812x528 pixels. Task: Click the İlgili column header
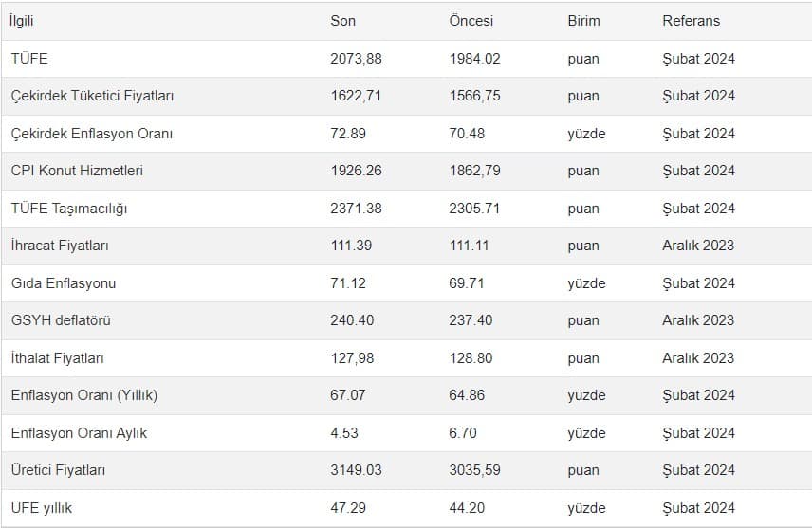point(22,21)
